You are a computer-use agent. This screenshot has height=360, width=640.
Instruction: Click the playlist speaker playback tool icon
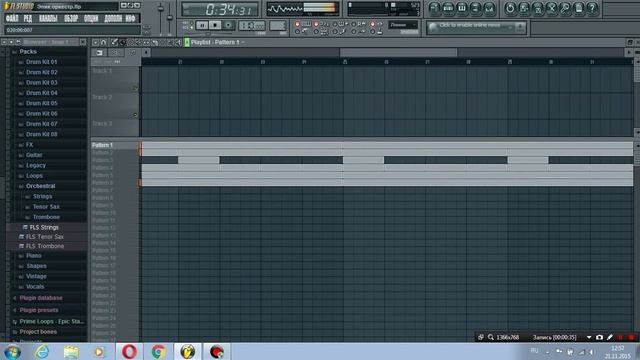(179, 42)
